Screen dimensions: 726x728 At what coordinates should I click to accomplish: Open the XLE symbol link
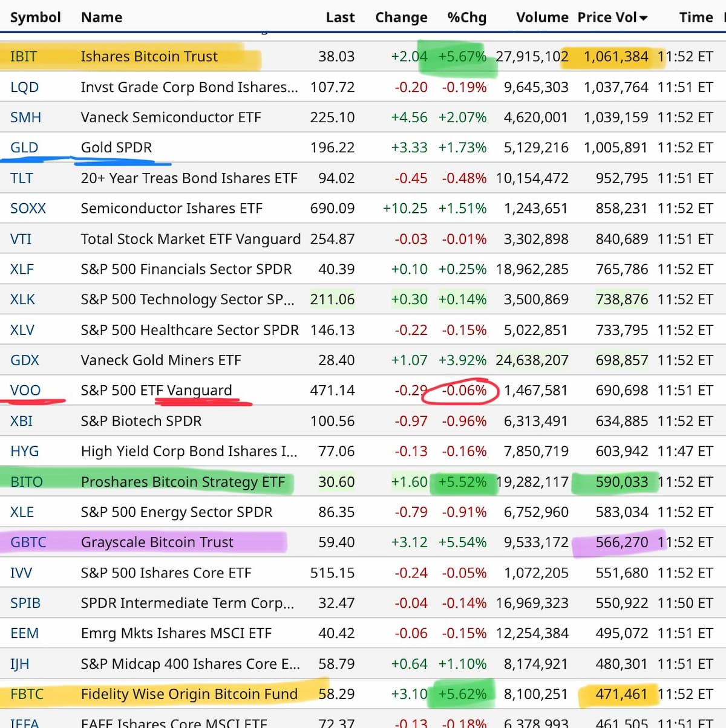pyautogui.click(x=22, y=512)
